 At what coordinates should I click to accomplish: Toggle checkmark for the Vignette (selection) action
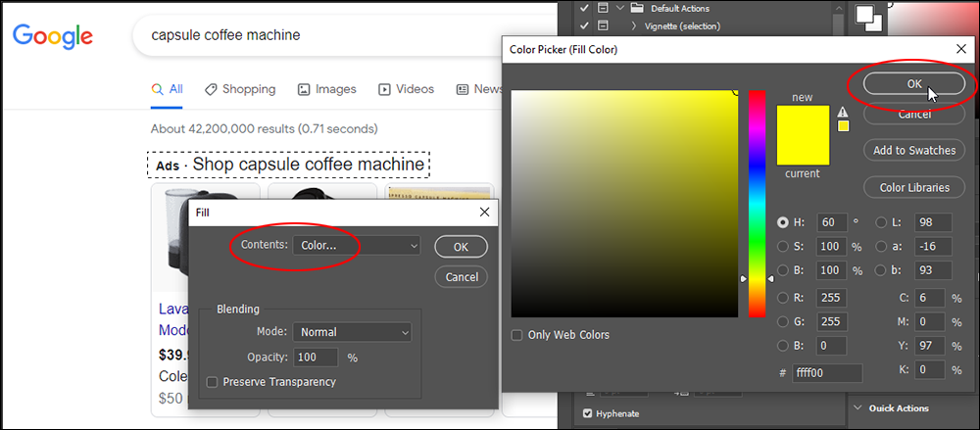click(x=584, y=25)
